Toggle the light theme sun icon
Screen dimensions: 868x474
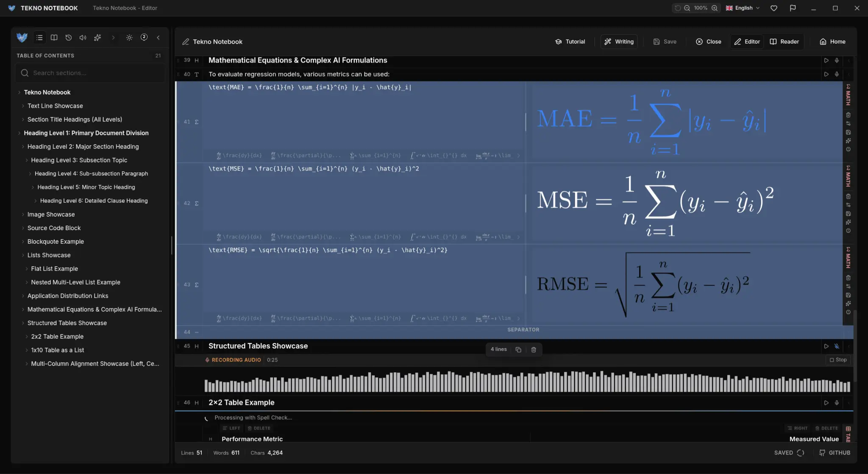point(129,38)
